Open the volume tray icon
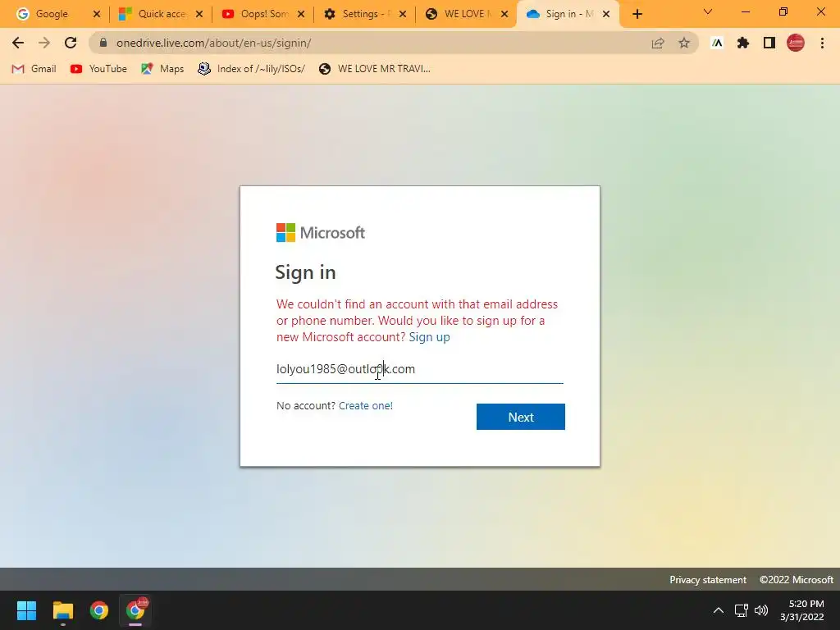Screen dimensions: 840x630 761,610
